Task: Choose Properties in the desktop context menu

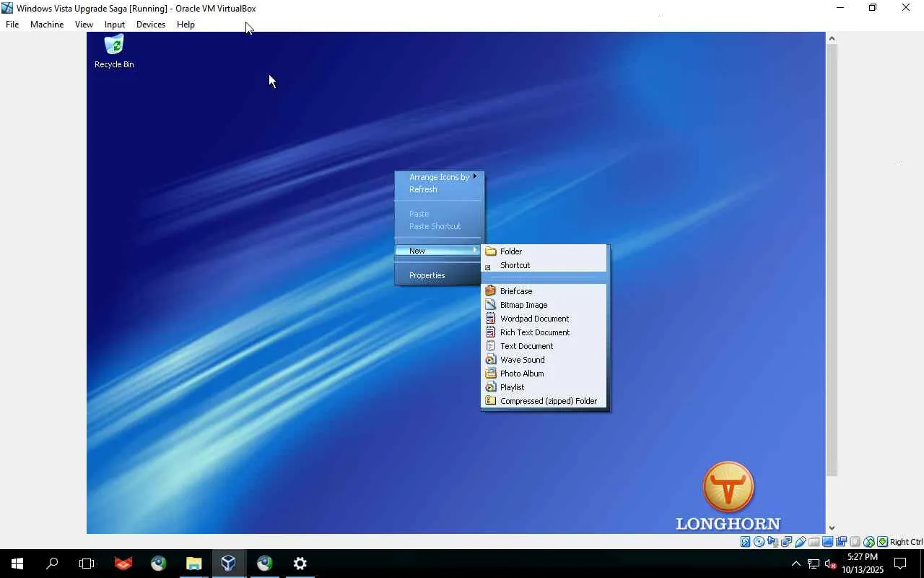Action: point(439,275)
